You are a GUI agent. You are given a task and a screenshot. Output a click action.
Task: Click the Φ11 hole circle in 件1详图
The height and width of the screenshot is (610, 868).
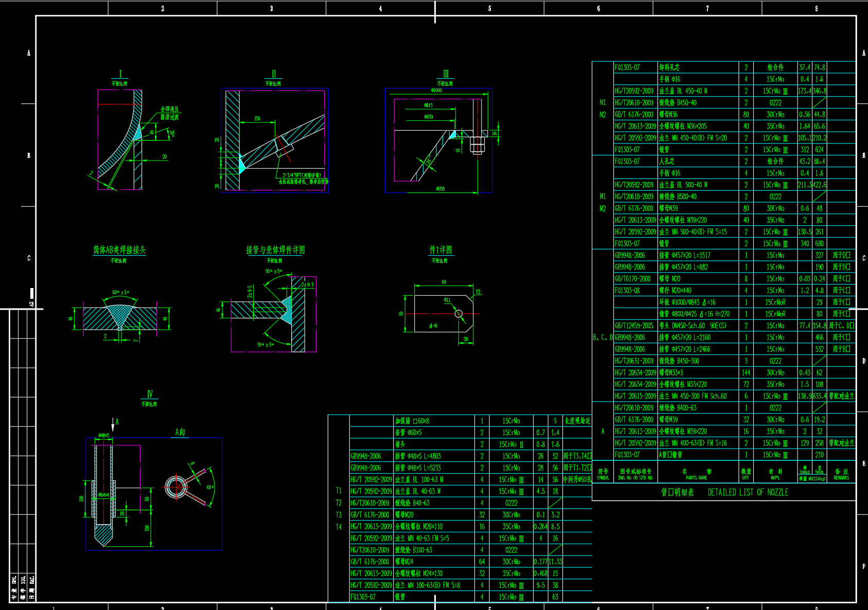pyautogui.click(x=458, y=314)
